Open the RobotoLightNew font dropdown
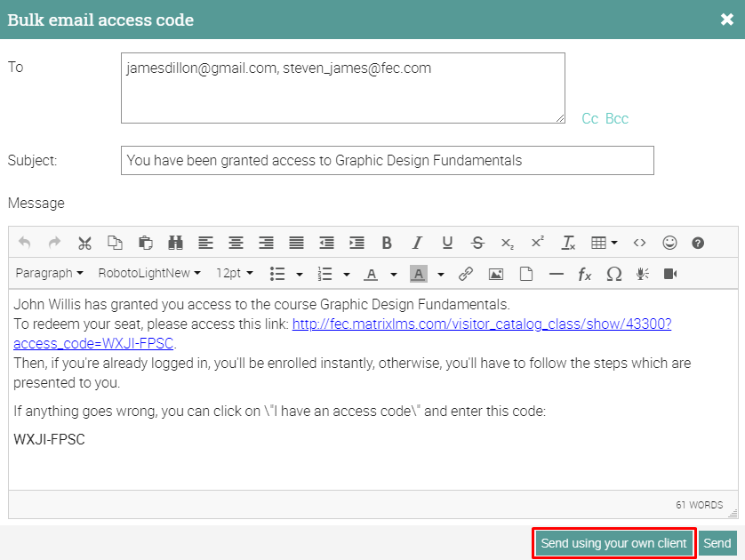 pos(149,273)
